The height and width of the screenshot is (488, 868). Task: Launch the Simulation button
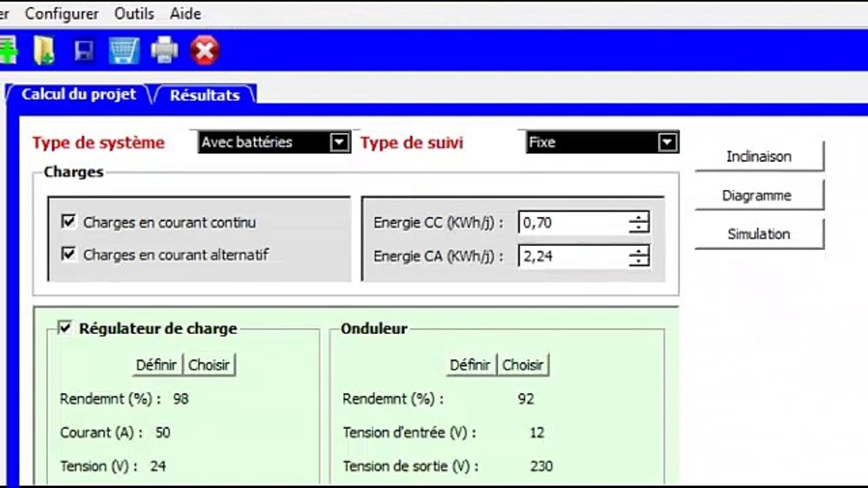(x=759, y=234)
